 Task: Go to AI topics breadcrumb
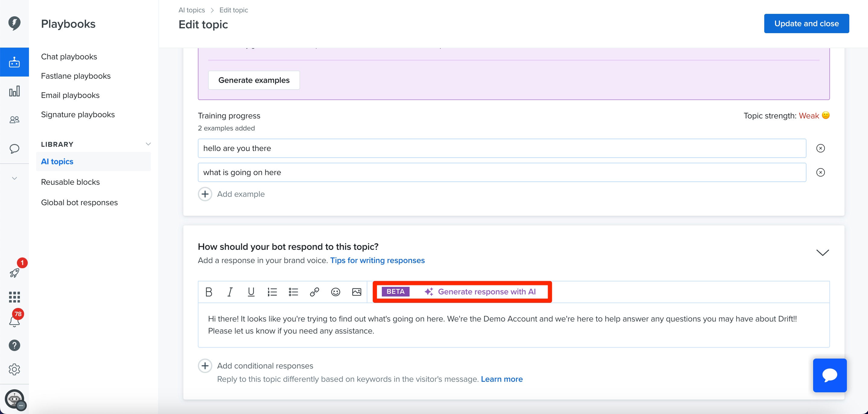pos(192,10)
